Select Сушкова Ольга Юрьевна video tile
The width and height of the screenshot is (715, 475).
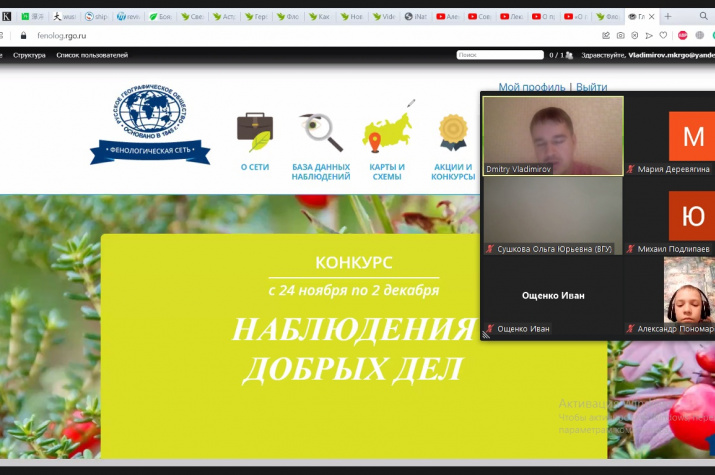[553, 216]
